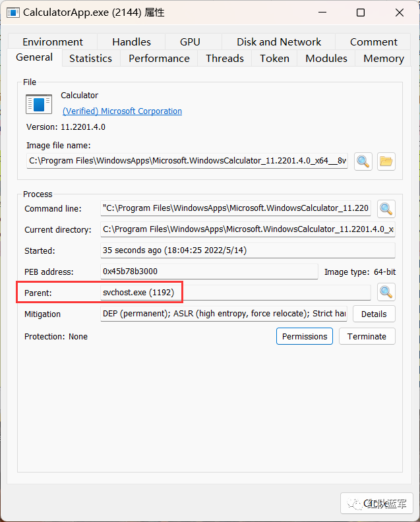The width and height of the screenshot is (420, 522).
Task: Click the Version 11.2201.4.0 text
Action: (x=66, y=127)
